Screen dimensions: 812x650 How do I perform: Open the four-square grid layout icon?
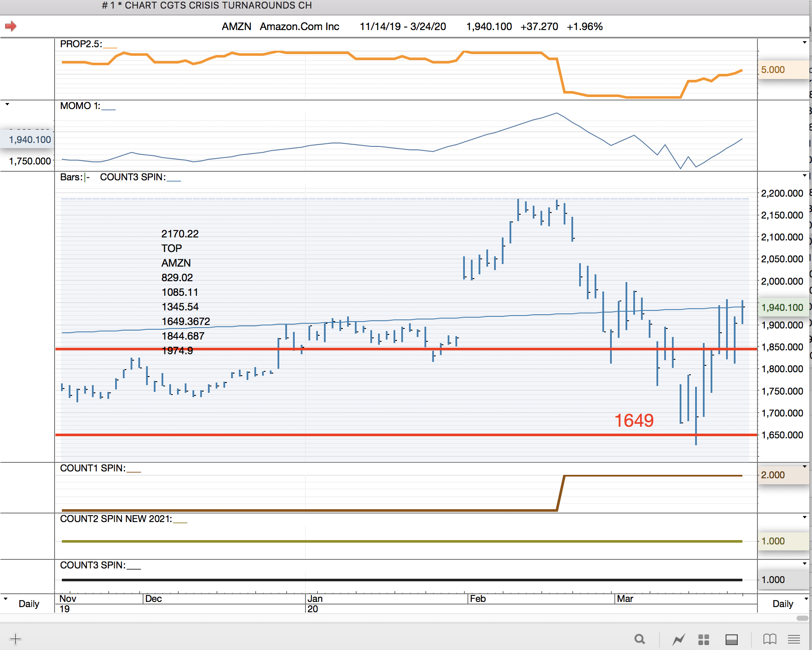pos(704,640)
